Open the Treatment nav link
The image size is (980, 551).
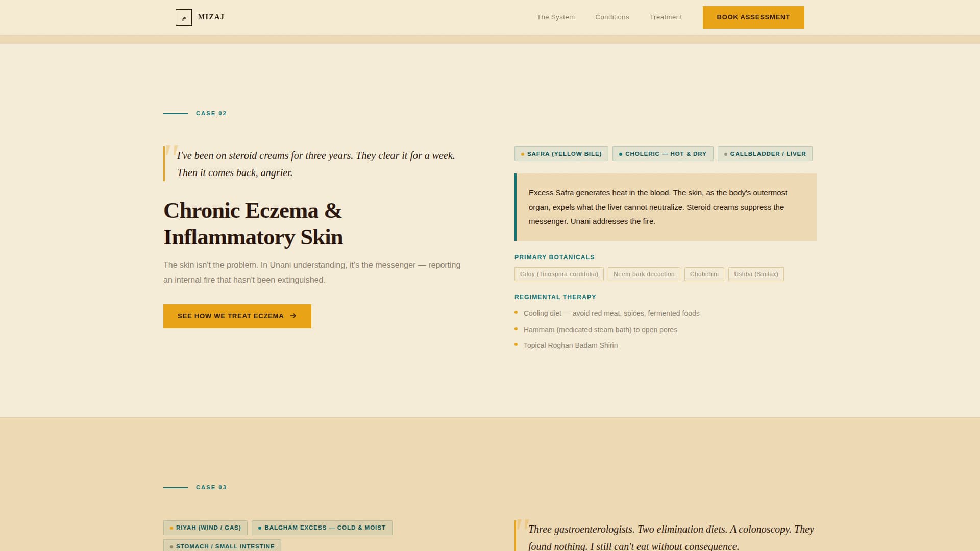point(666,17)
